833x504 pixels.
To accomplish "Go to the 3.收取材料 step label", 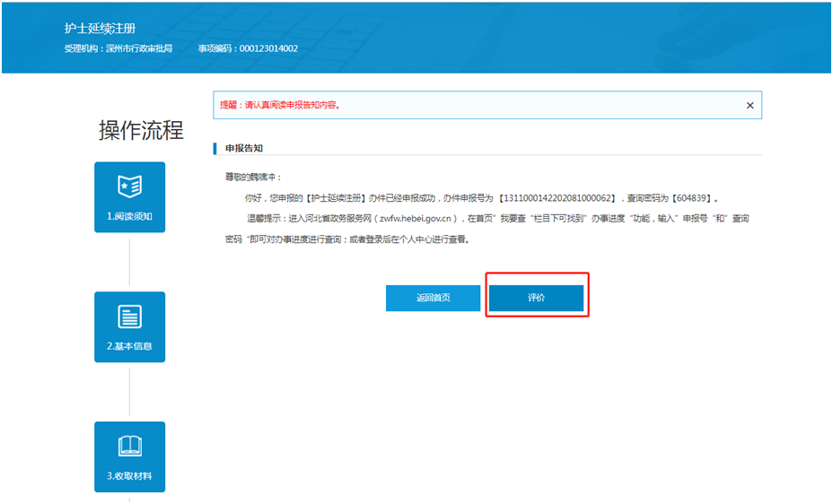I will coord(129,476).
